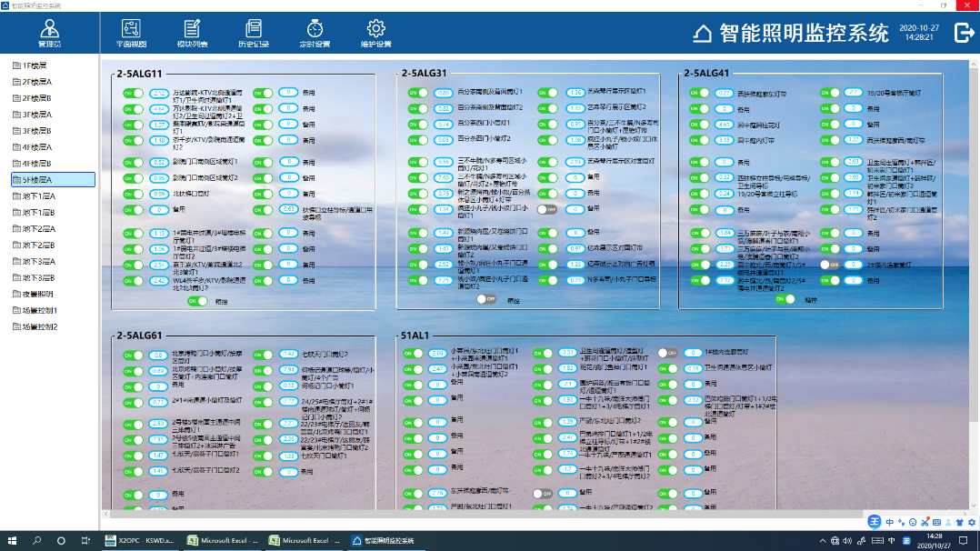Open the Windows notification center icon
980x551 pixels.
coord(964,540)
